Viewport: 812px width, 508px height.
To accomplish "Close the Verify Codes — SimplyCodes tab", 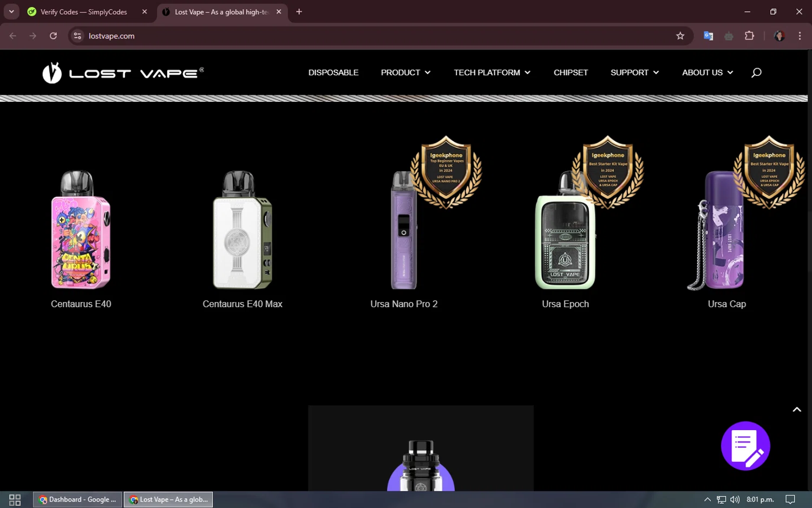I will pyautogui.click(x=145, y=11).
